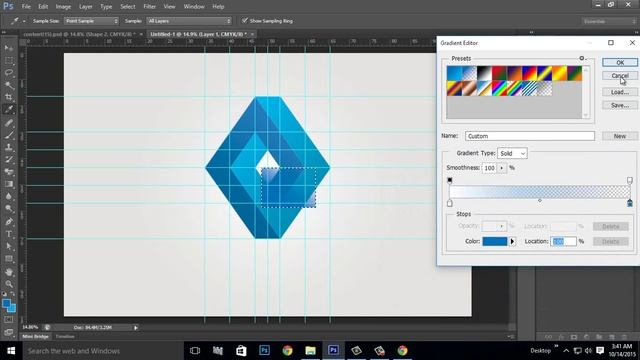Select the Healing Brush tool

[9, 122]
